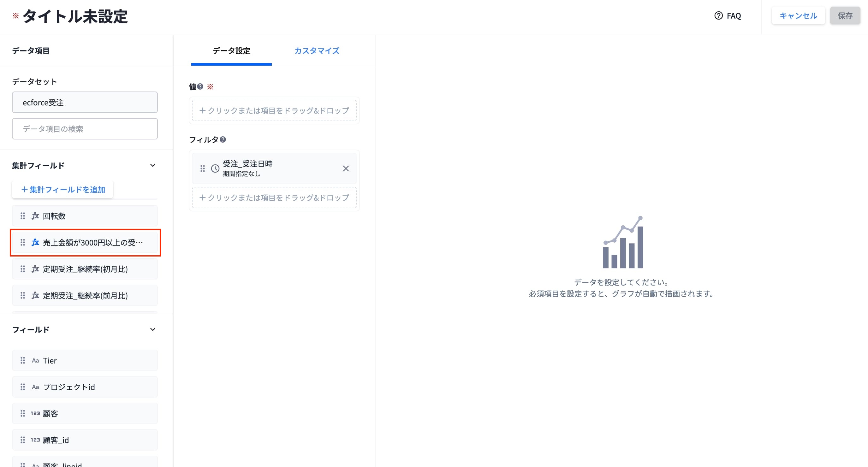
Task: Click the 値 drop zone to add item
Action: click(x=274, y=110)
